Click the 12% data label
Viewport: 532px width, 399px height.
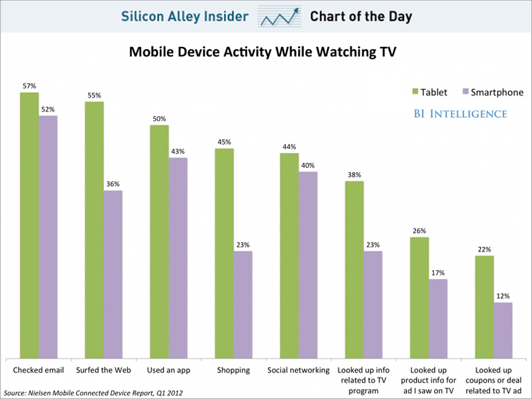(x=503, y=296)
